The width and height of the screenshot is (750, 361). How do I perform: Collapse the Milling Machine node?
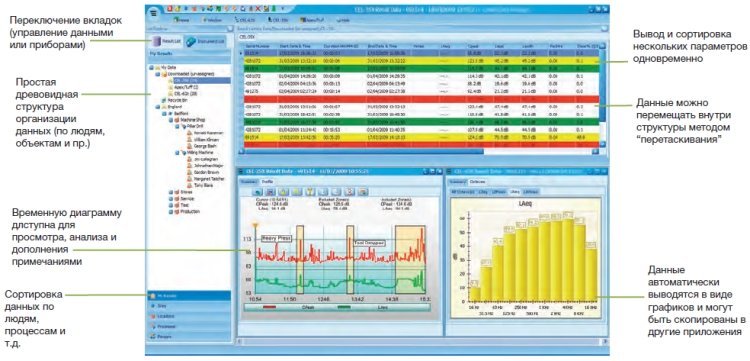177,153
